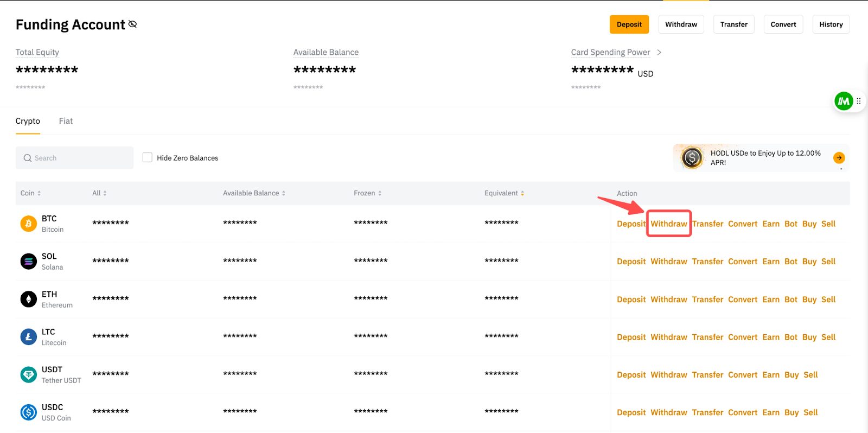Click the green floating widget icon
Image resolution: width=868 pixels, height=433 pixels.
pyautogui.click(x=844, y=101)
